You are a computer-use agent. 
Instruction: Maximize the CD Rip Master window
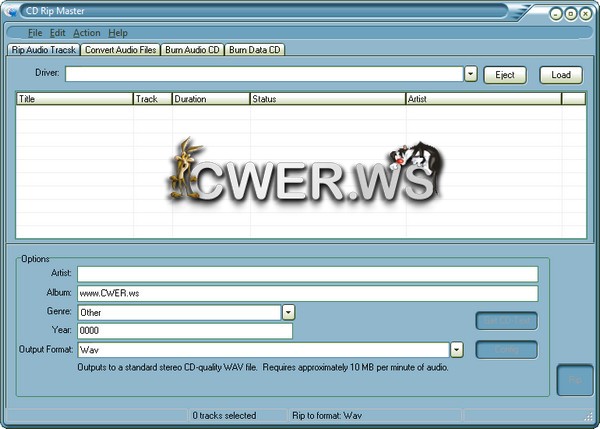pos(571,14)
